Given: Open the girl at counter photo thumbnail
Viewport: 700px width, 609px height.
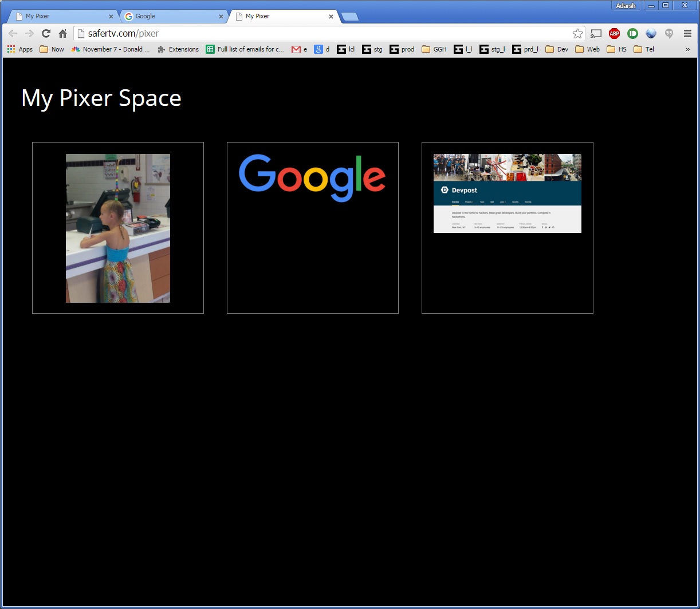Looking at the screenshot, I should click(118, 228).
